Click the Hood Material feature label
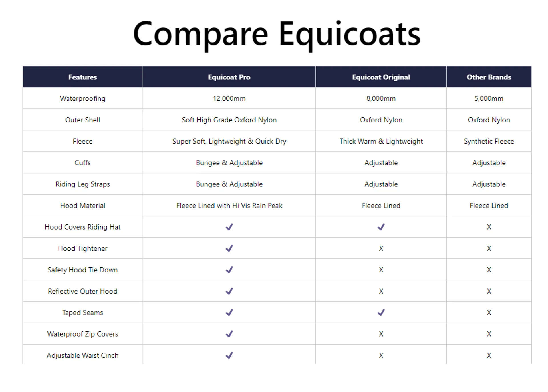Viewport: 548px width, 392px height. [x=82, y=206]
